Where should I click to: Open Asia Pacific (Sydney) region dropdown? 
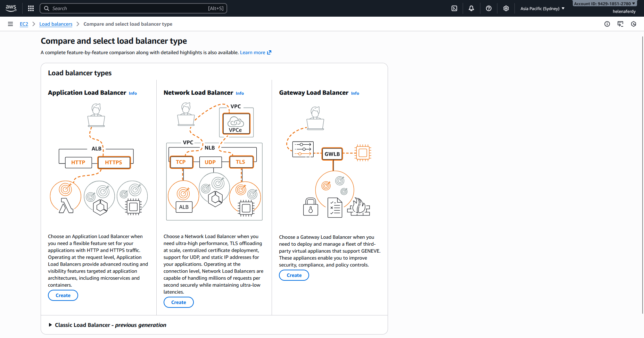click(542, 8)
